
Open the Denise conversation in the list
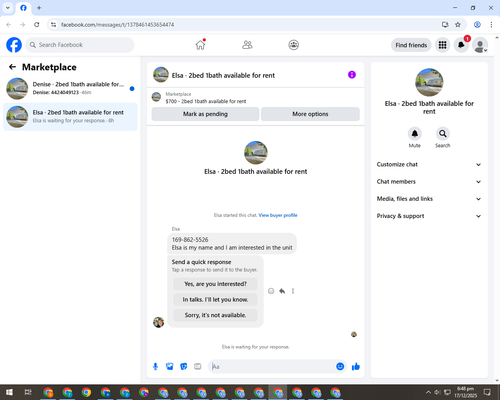70,89
